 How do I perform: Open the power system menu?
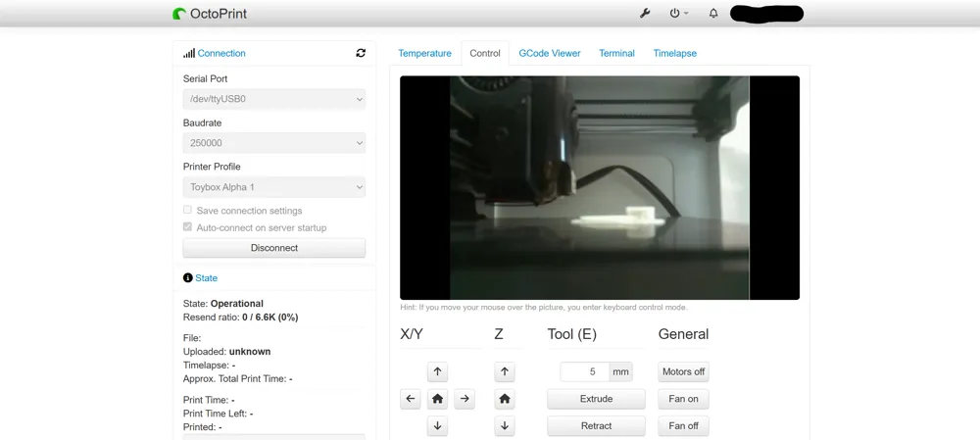[x=679, y=13]
